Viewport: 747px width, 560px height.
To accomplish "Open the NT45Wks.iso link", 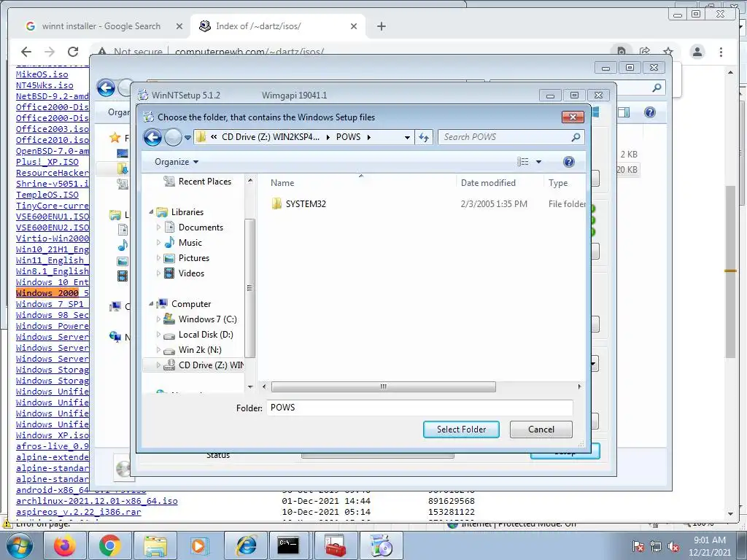I will click(x=44, y=85).
